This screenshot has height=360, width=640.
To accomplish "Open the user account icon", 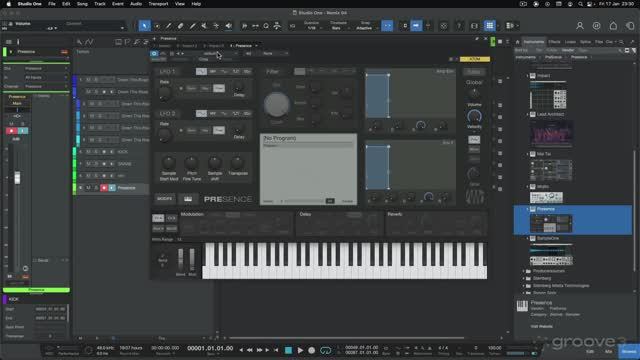I will (x=580, y=26).
